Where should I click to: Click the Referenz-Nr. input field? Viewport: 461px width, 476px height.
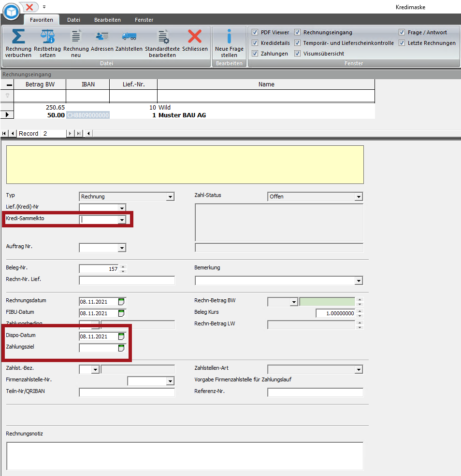(x=315, y=392)
